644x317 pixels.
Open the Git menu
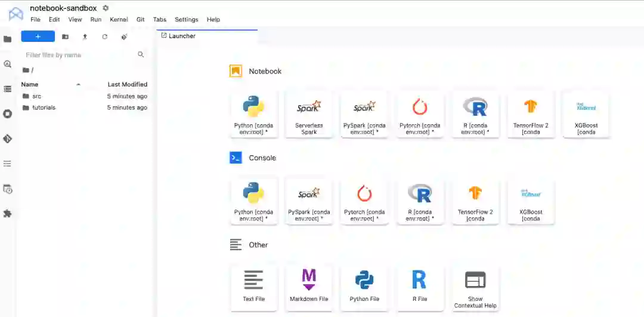[141, 19]
